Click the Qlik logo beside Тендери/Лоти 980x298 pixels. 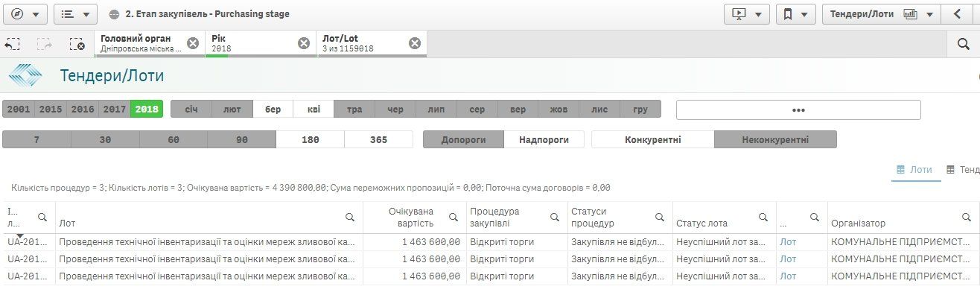point(25,75)
